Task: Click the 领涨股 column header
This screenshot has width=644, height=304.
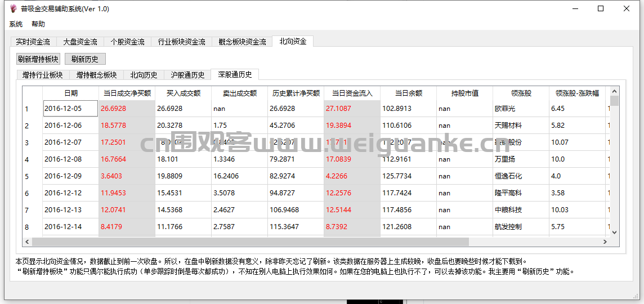Action: pyautogui.click(x=521, y=93)
